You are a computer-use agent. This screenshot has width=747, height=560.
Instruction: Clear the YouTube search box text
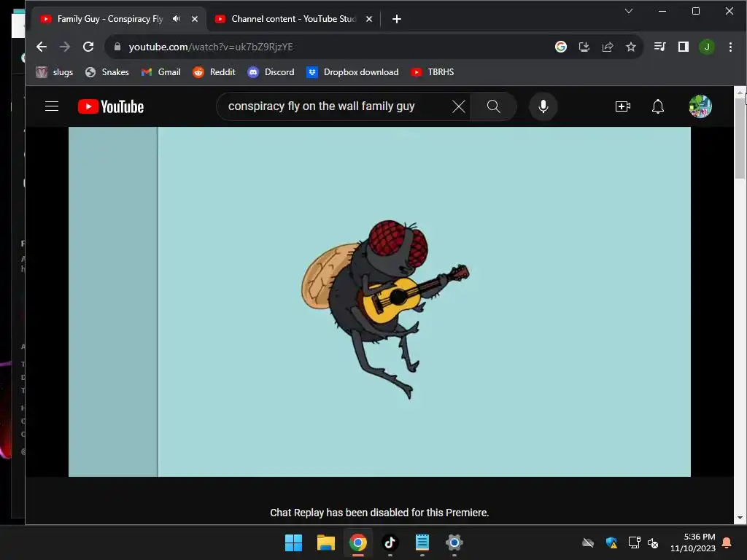point(458,106)
